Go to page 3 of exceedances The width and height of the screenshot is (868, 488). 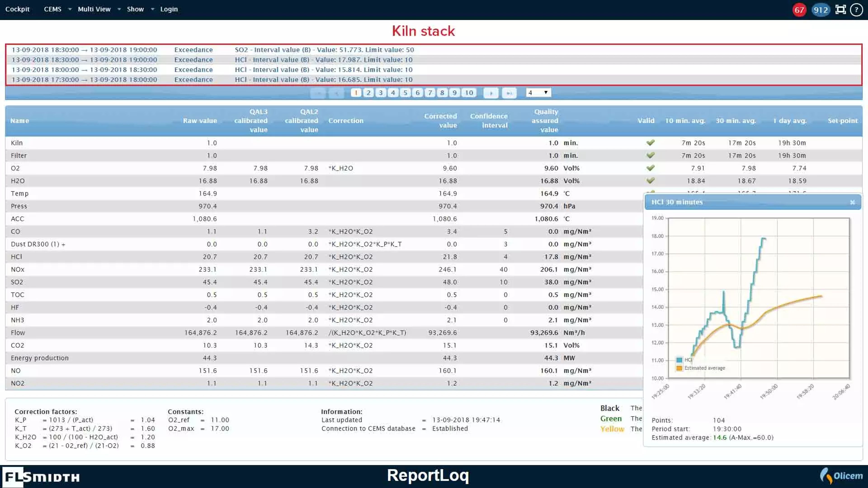(381, 93)
